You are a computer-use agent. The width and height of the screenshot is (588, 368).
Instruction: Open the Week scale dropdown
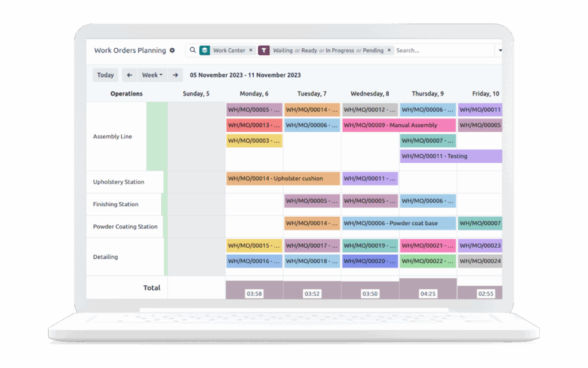click(x=152, y=75)
